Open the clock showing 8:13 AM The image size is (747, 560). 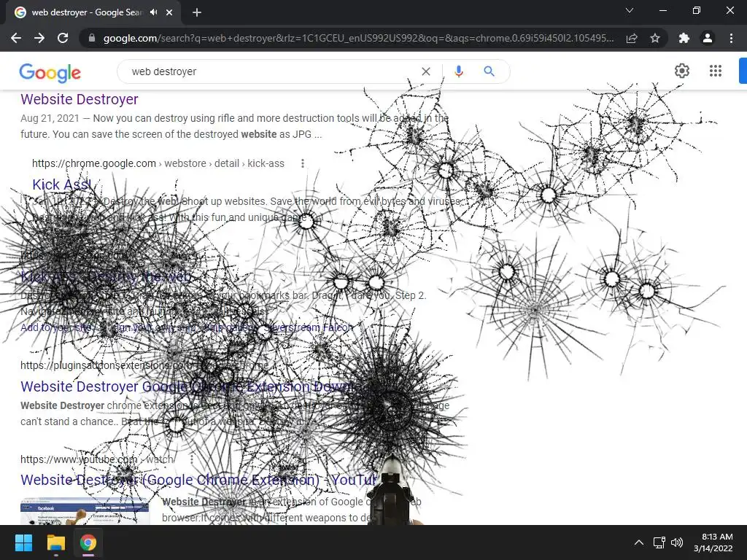(x=713, y=542)
